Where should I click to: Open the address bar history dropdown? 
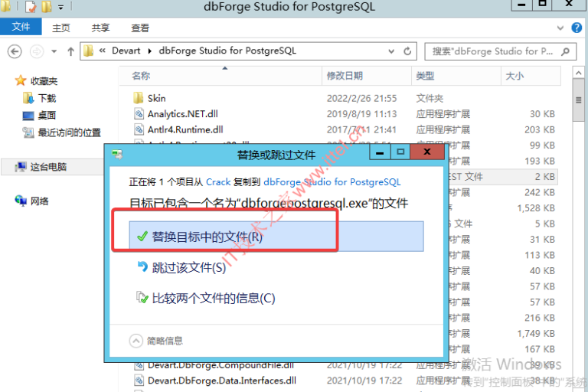(x=391, y=51)
